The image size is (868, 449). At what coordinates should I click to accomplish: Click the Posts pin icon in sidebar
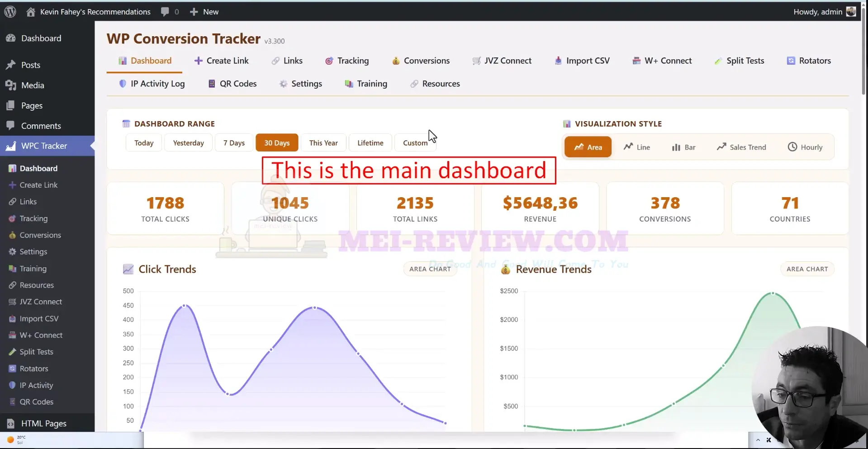[x=11, y=65]
